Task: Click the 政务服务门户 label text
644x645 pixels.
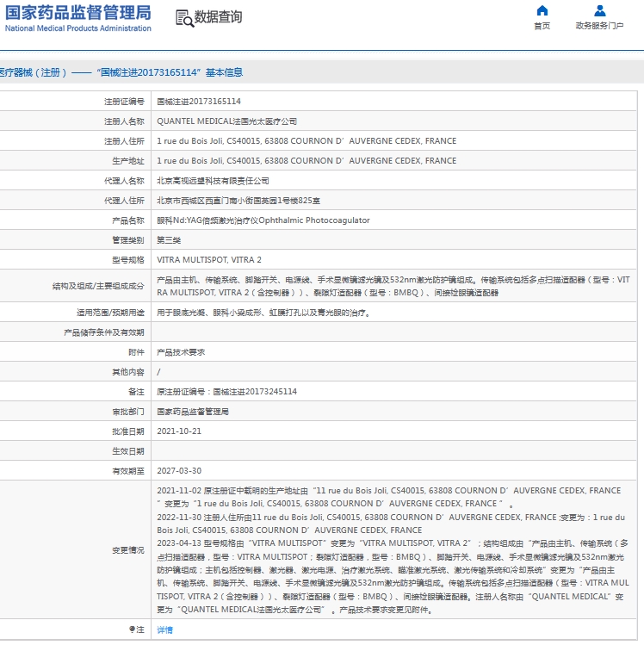Action: tap(599, 26)
